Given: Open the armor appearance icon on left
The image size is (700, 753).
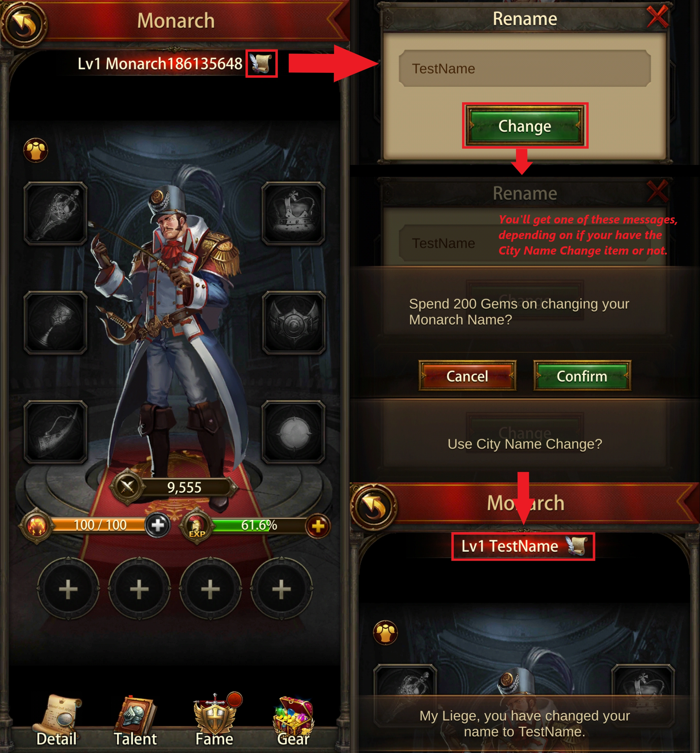Looking at the screenshot, I should [36, 150].
